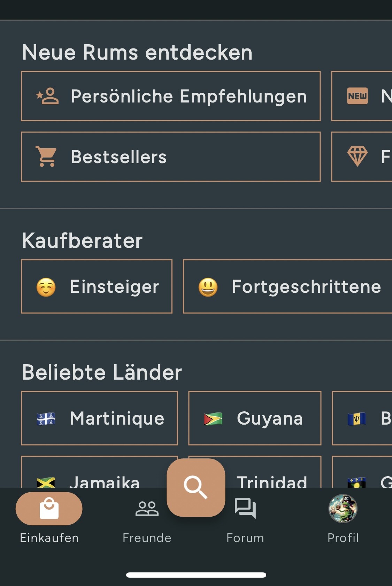The height and width of the screenshot is (586, 392).
Task: Tap the Barbados flag tile
Action: coord(362,418)
